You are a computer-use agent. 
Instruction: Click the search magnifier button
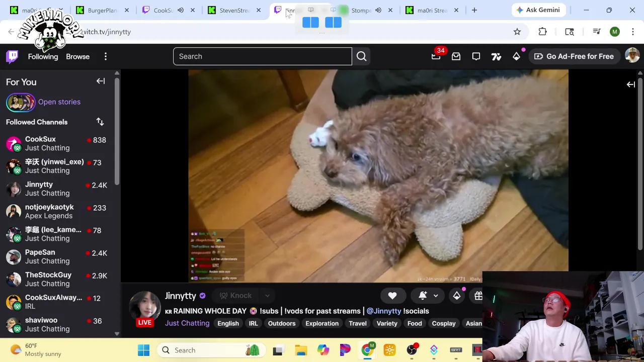click(361, 56)
